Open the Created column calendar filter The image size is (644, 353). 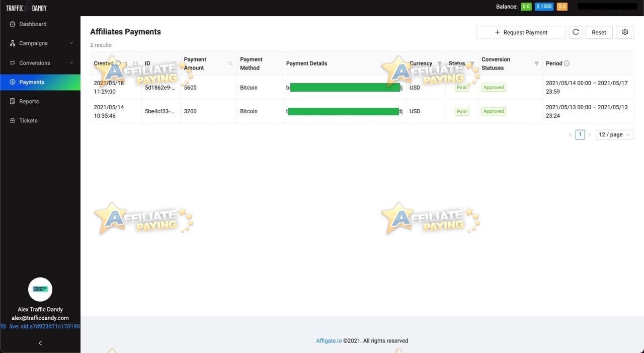(135, 63)
